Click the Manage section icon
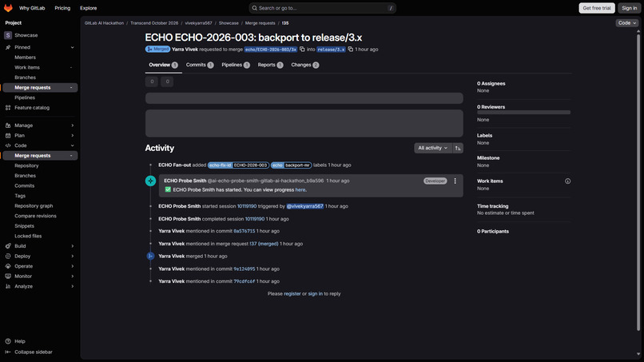Screen dimensions: 644x362 tap(8, 125)
